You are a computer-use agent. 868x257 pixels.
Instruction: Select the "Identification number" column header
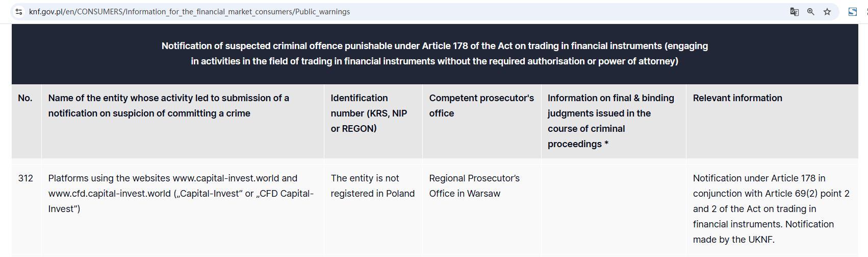[x=369, y=113]
